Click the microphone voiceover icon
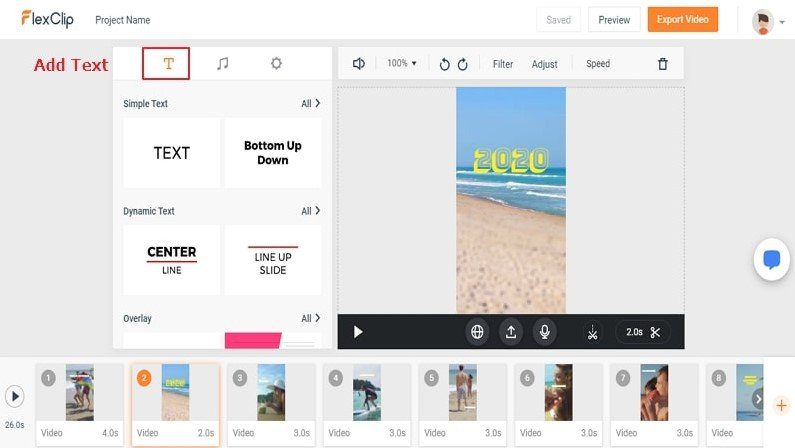This screenshot has width=795, height=448. [x=545, y=332]
